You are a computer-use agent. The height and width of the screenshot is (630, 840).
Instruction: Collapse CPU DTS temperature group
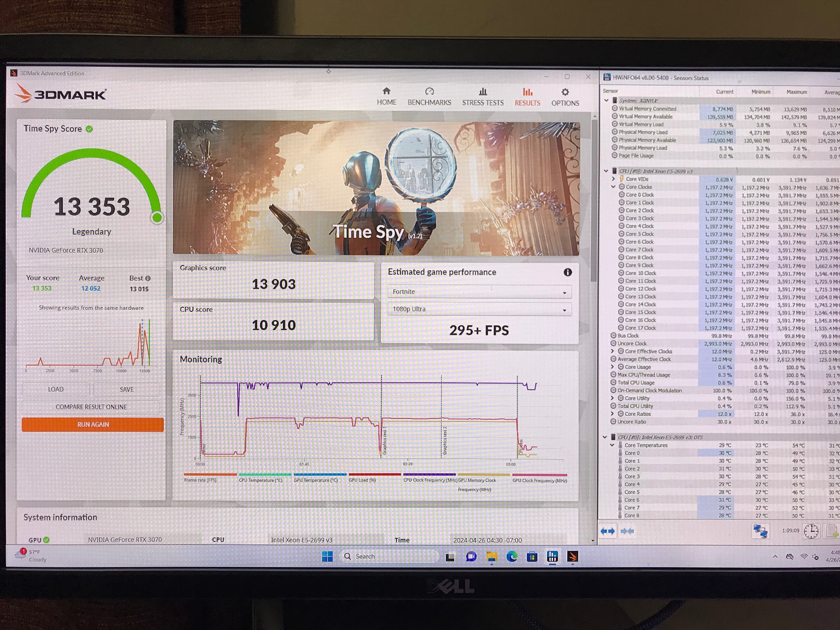(605, 437)
